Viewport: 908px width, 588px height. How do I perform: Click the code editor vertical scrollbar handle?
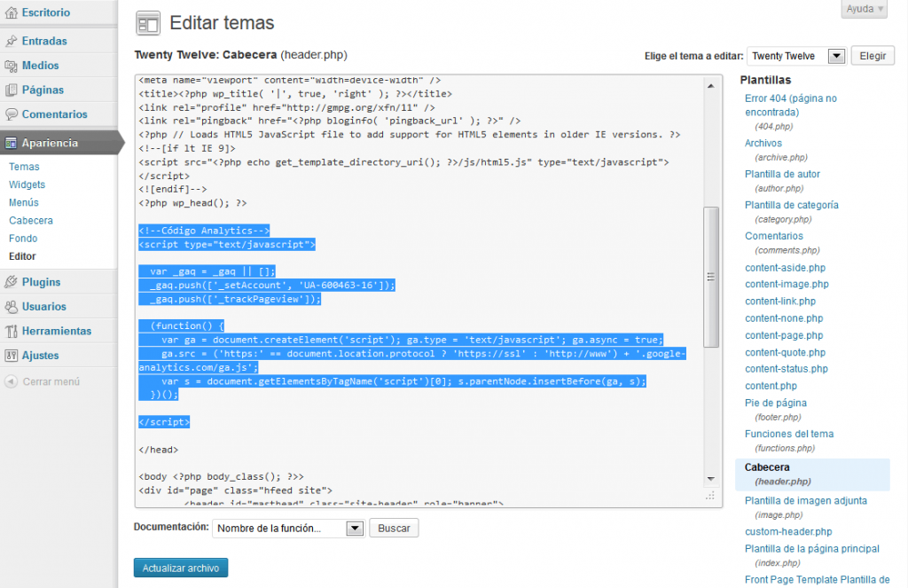click(x=710, y=277)
